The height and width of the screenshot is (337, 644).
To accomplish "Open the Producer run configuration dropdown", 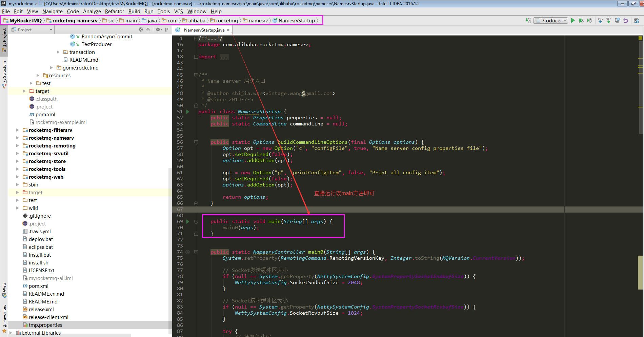I will pos(551,20).
